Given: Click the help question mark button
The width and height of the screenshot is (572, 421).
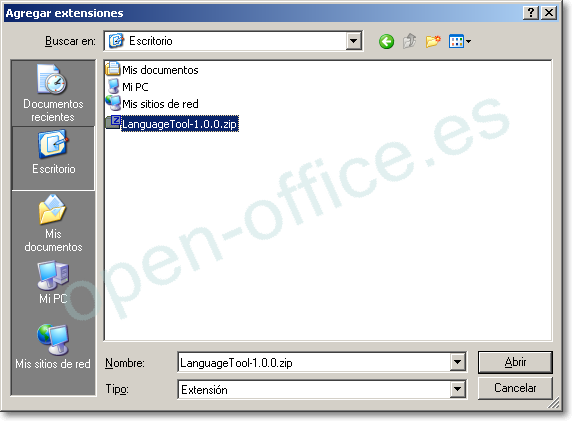Looking at the screenshot, I should (x=531, y=13).
